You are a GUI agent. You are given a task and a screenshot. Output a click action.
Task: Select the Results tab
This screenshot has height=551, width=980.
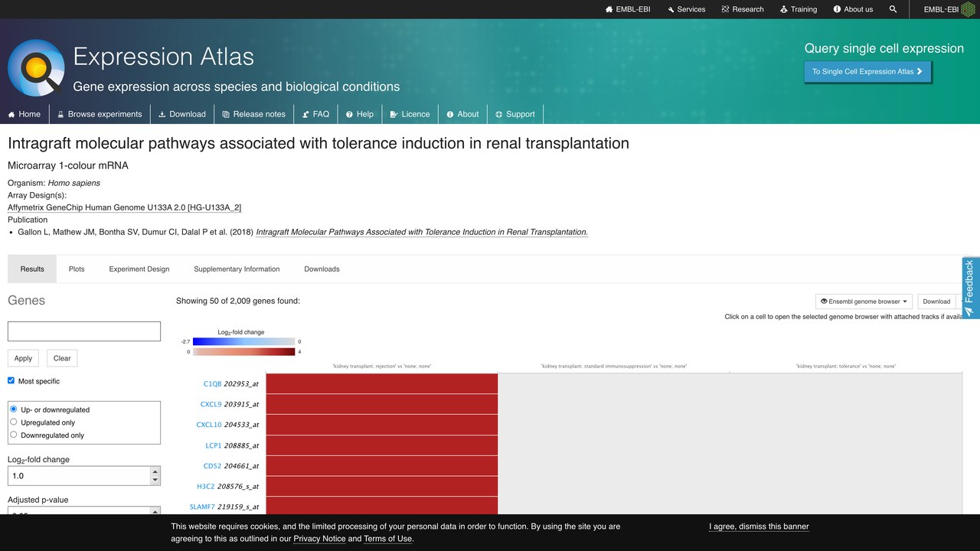[32, 269]
